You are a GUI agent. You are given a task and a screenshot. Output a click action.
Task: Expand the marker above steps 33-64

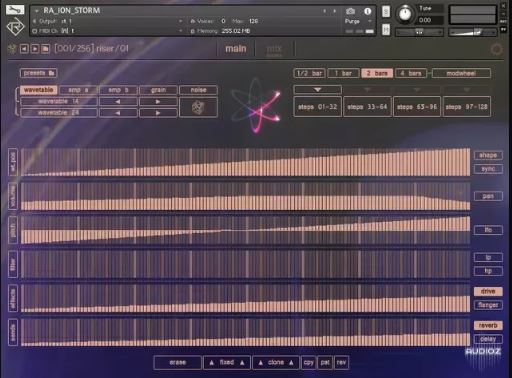click(x=367, y=90)
